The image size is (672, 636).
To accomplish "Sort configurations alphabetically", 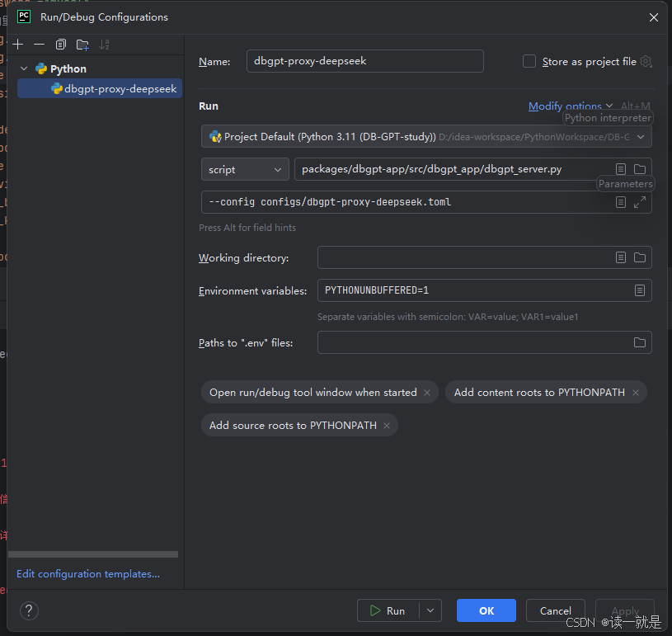I will (x=104, y=45).
